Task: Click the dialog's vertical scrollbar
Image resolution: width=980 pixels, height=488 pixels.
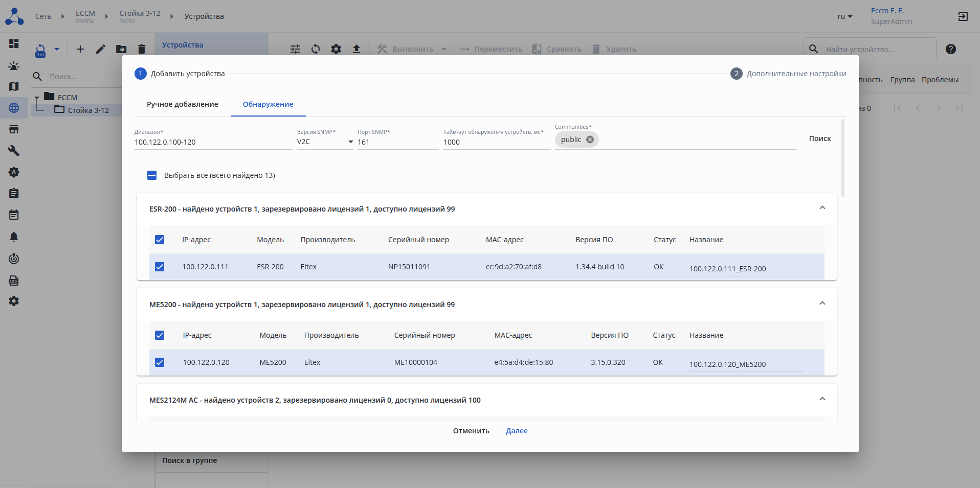Action: [843, 158]
